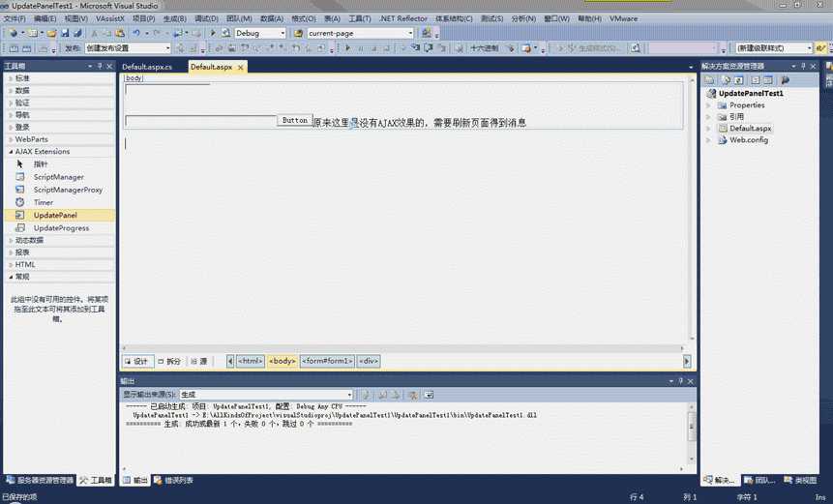Open the VMware menu
The image size is (833, 504).
(x=624, y=18)
